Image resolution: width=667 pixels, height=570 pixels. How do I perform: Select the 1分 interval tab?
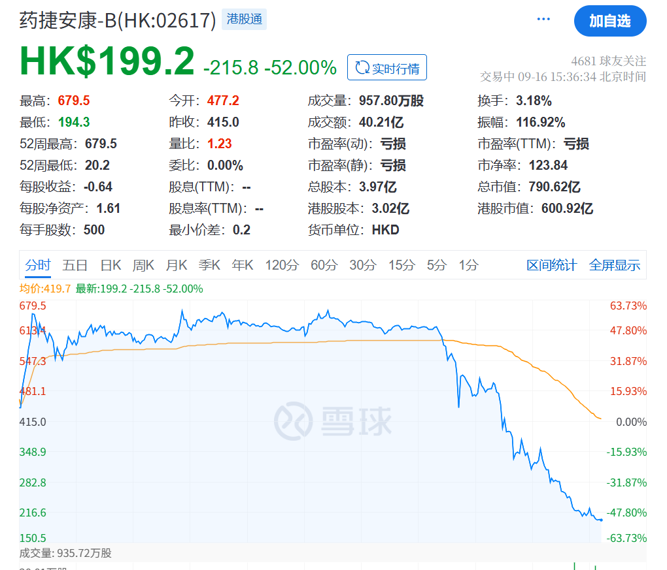click(x=468, y=265)
